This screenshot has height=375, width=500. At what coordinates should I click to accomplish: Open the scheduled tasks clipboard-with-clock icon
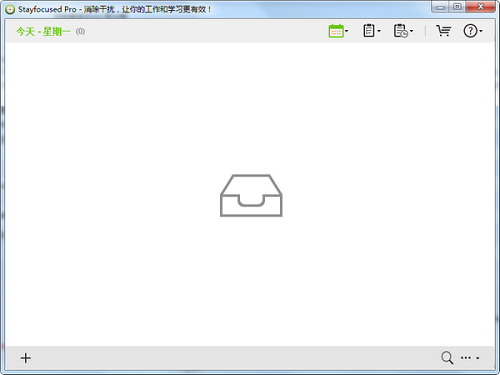[401, 31]
